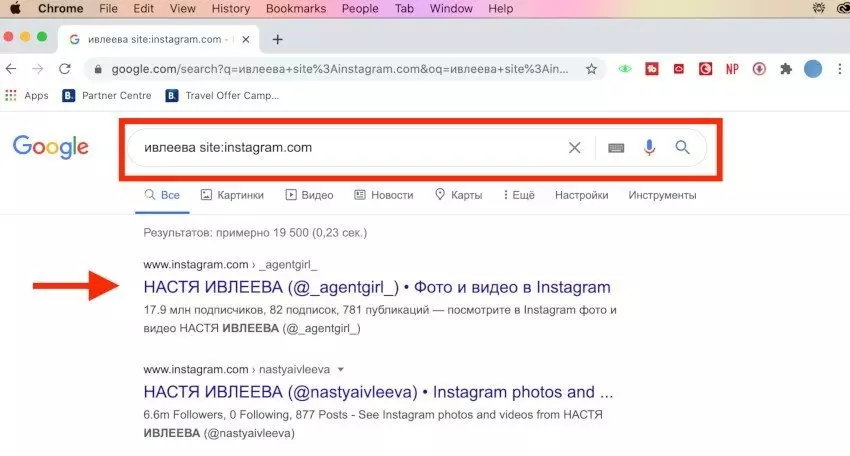Open Инструменты search tools

pyautogui.click(x=662, y=195)
